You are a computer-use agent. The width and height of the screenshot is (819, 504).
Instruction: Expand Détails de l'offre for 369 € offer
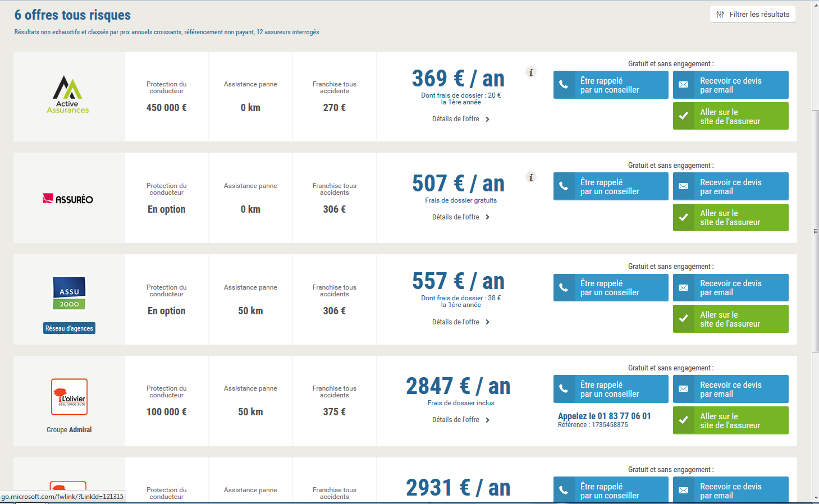[461, 119]
